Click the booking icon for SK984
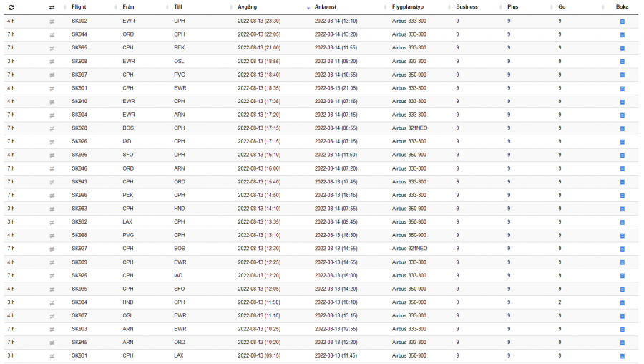This screenshot has height=364, width=644. click(x=622, y=302)
